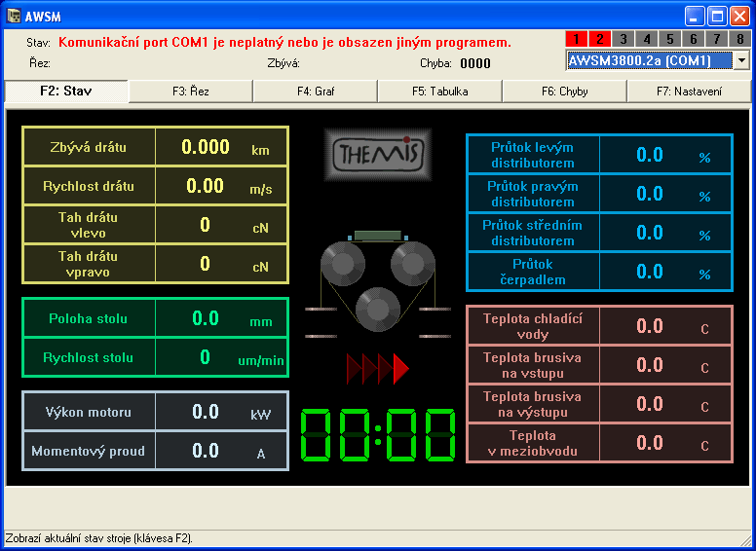Switch to the F3: Řez tab

click(191, 92)
